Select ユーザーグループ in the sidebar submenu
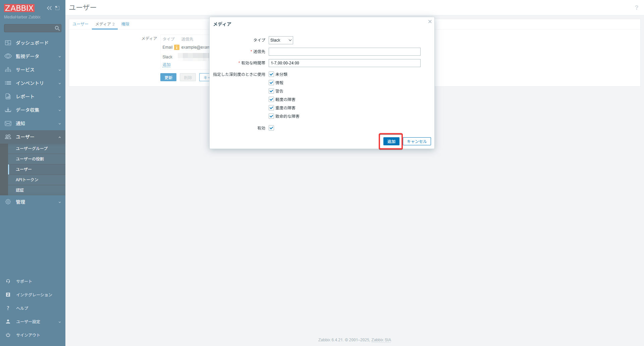The image size is (644, 346). point(32,148)
